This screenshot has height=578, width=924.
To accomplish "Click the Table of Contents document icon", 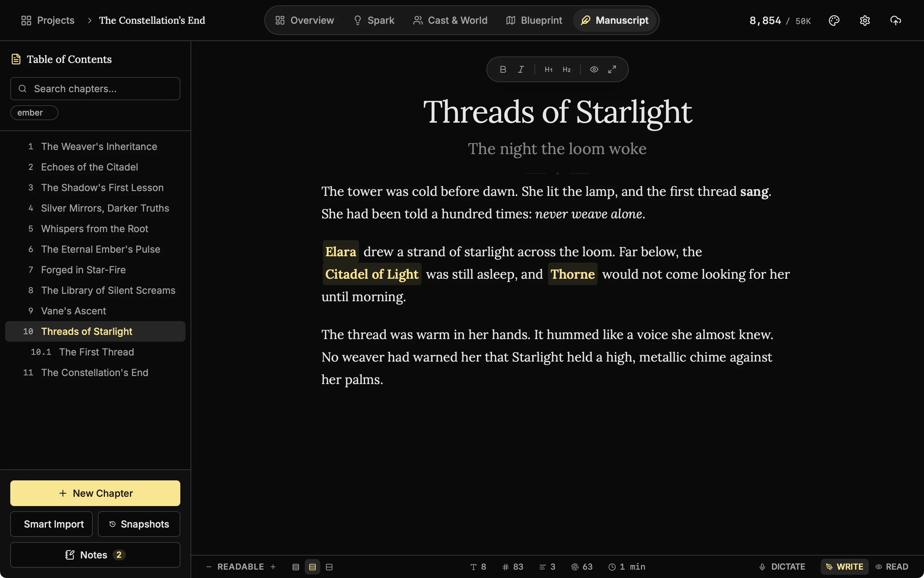I will coord(16,59).
